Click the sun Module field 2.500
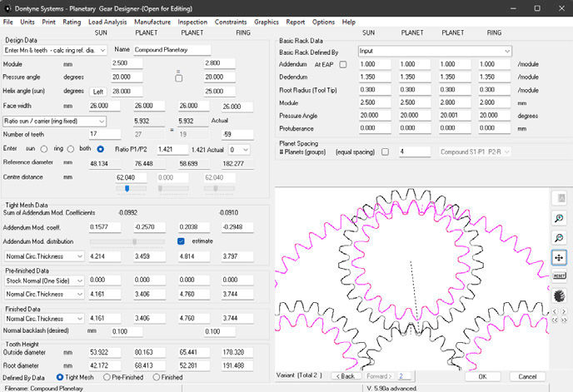Image resolution: width=573 pixels, height=392 pixels. 127,63
